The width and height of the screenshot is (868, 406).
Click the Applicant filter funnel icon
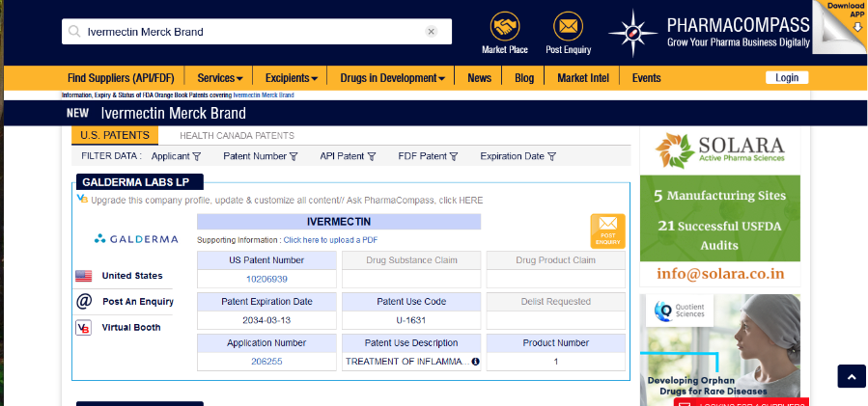pyautogui.click(x=197, y=156)
